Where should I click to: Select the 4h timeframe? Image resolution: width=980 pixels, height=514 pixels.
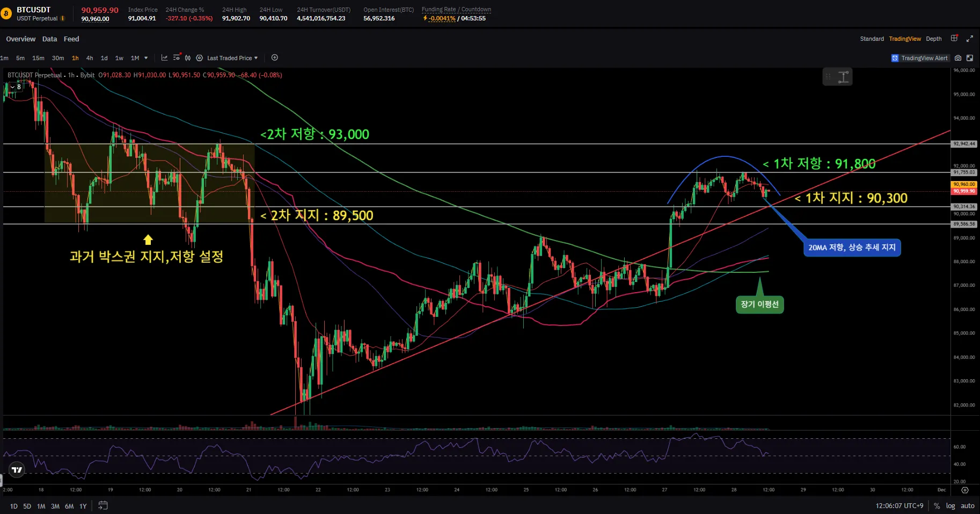tap(90, 58)
